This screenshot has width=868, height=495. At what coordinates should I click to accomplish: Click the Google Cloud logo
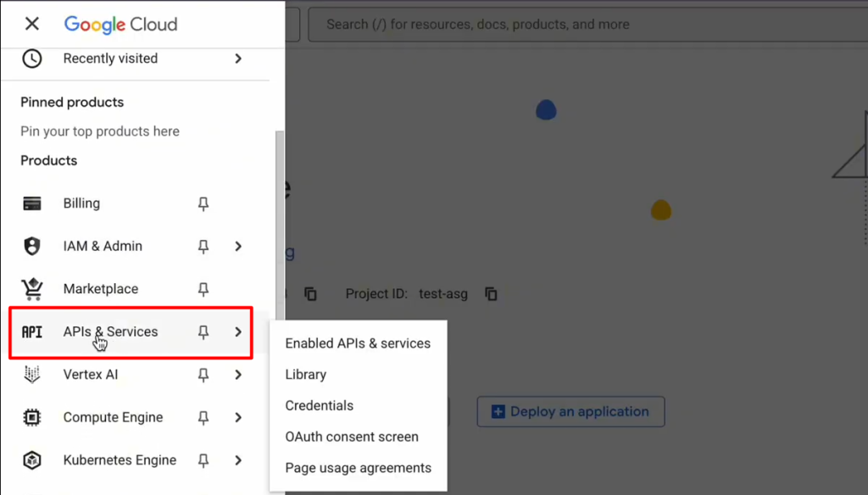(x=120, y=24)
